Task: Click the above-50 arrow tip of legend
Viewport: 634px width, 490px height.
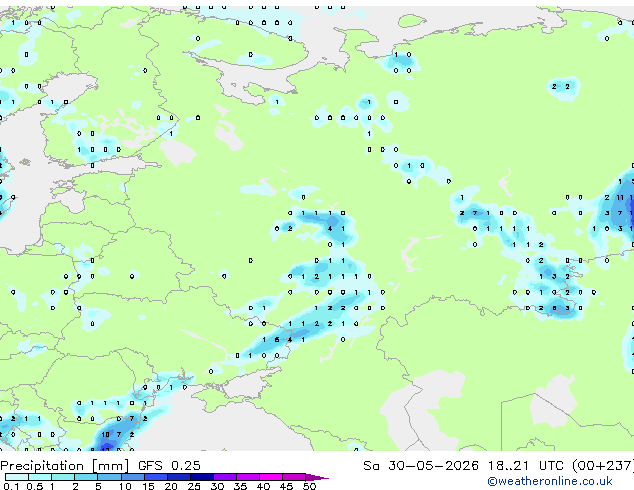Action: click(x=317, y=478)
